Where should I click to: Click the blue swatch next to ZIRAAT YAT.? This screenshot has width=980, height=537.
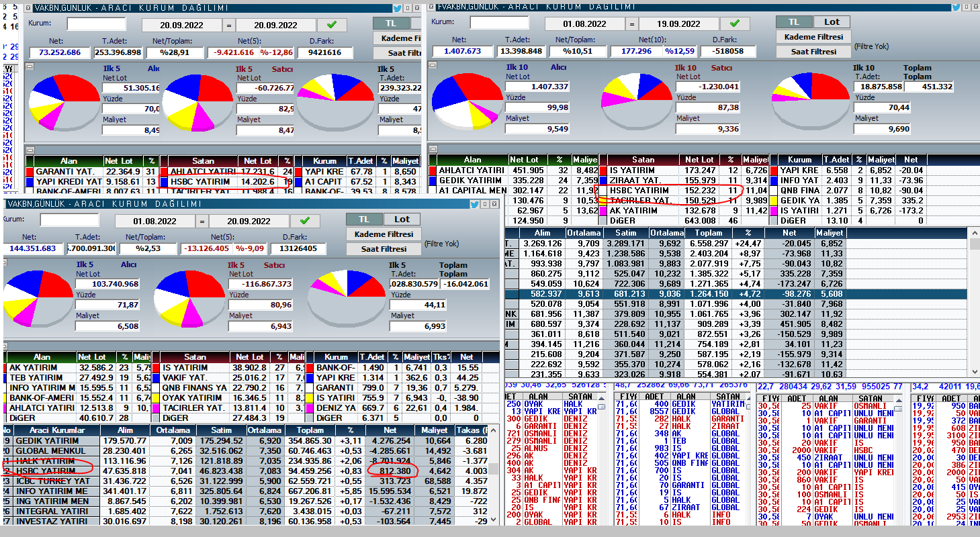pyautogui.click(x=603, y=180)
